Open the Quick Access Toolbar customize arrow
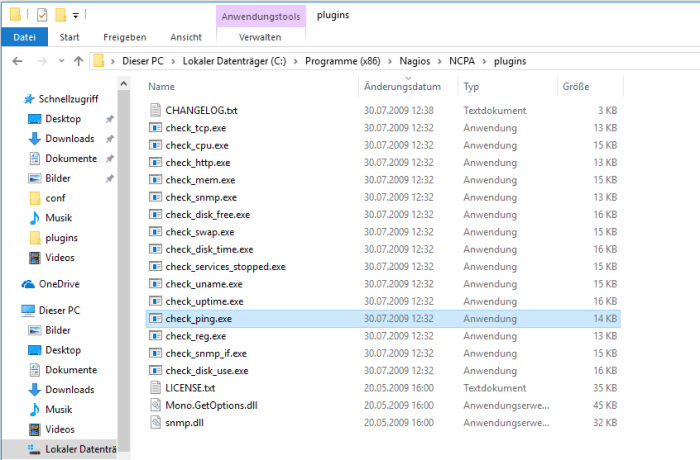The image size is (700, 460). tap(75, 16)
